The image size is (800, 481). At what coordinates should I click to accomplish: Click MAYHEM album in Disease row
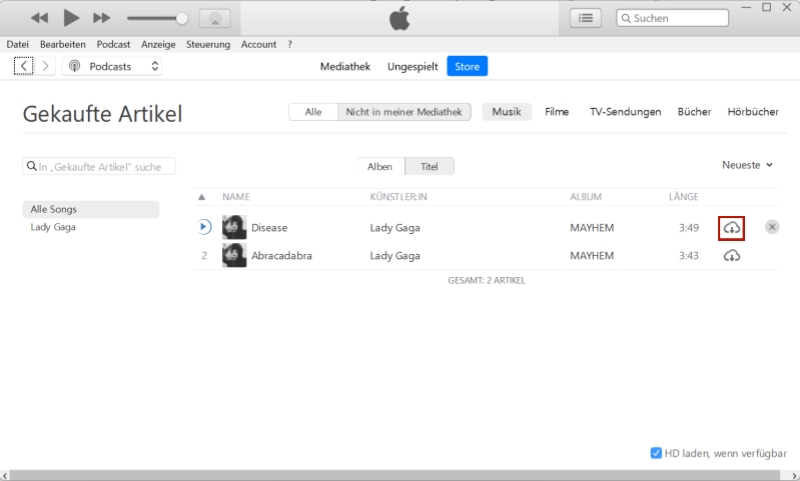point(592,228)
